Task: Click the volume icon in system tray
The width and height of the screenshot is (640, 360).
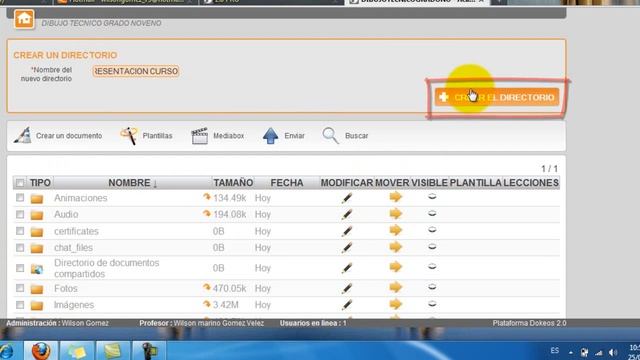Action: point(613,352)
